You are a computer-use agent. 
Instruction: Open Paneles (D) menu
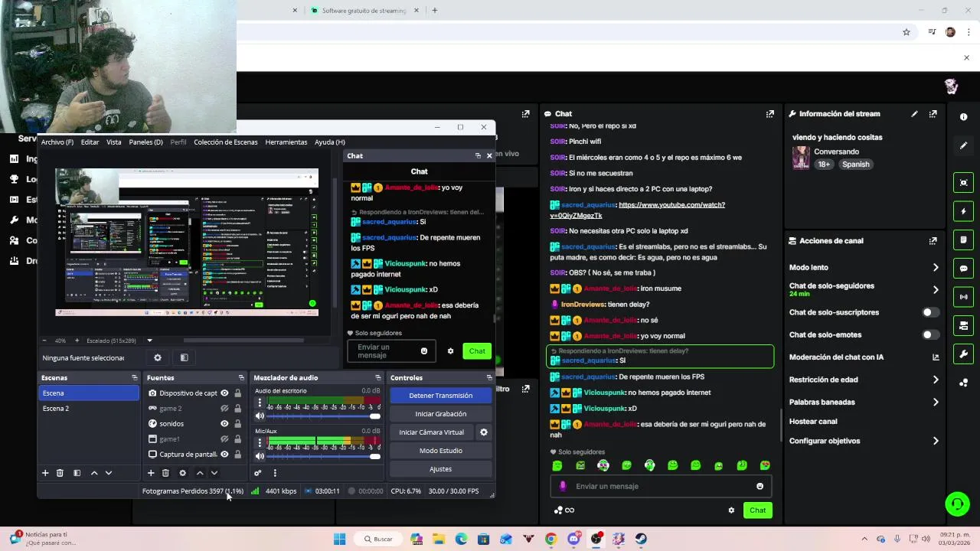click(x=145, y=142)
